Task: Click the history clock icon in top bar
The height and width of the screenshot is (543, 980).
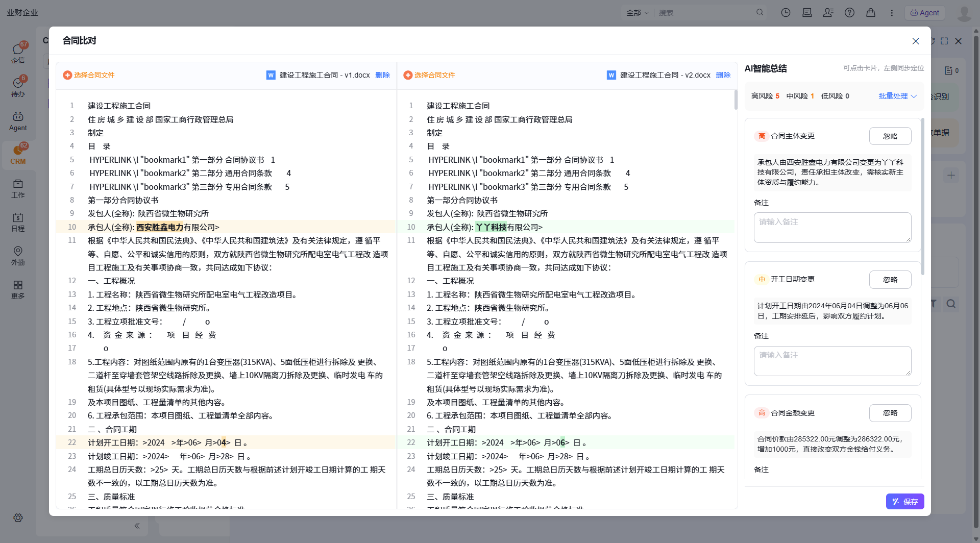Action: (786, 13)
